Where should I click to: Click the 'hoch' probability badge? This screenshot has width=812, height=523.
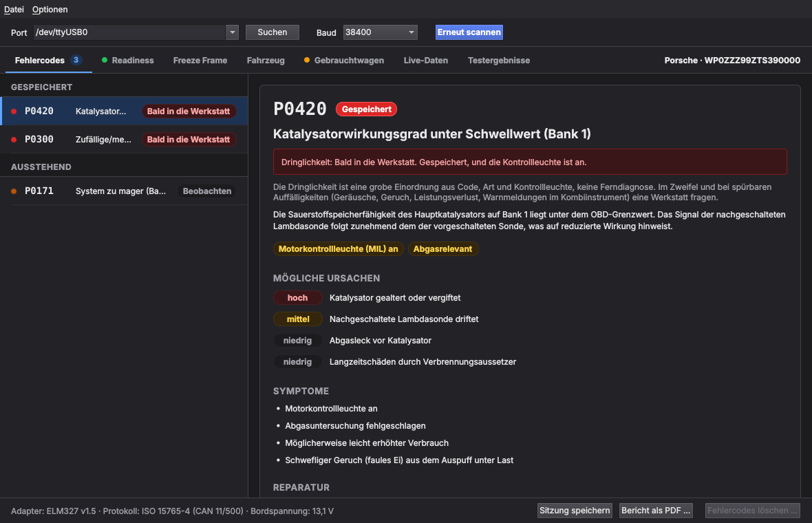pyautogui.click(x=298, y=298)
